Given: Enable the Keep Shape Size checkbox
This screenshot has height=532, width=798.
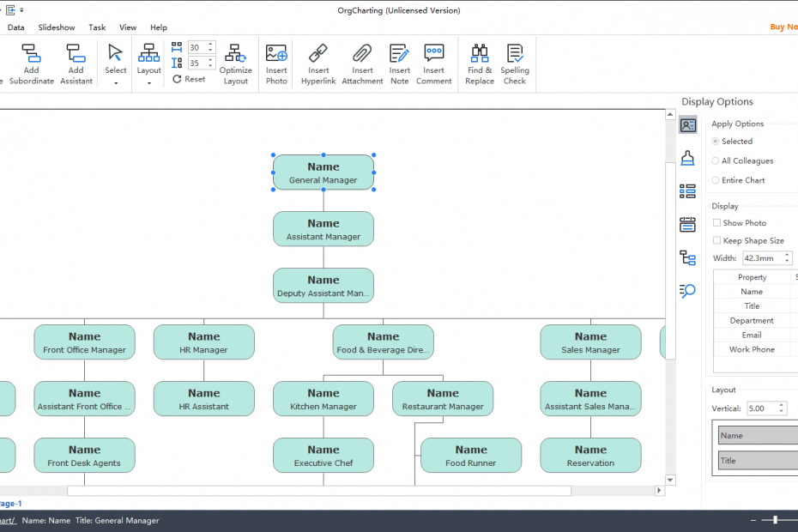Looking at the screenshot, I should (716, 240).
